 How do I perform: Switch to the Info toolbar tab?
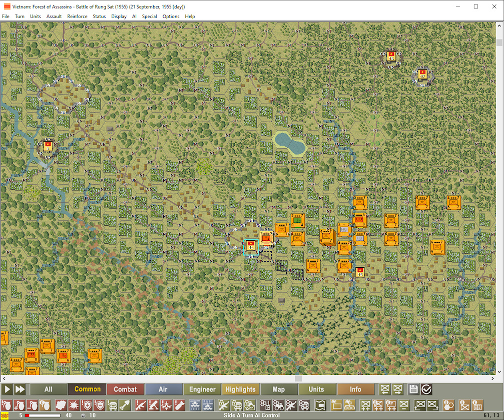pos(355,389)
